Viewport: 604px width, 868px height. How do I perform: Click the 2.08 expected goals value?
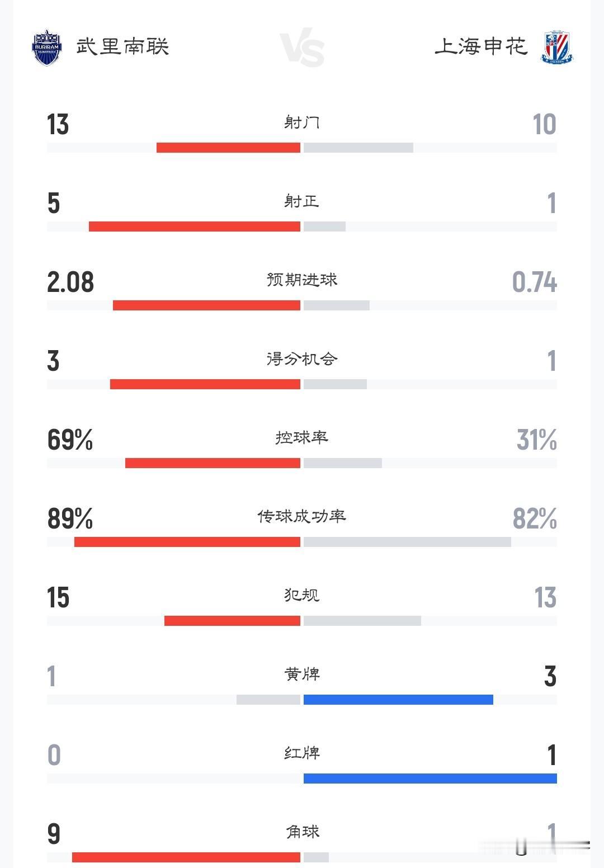(70, 282)
